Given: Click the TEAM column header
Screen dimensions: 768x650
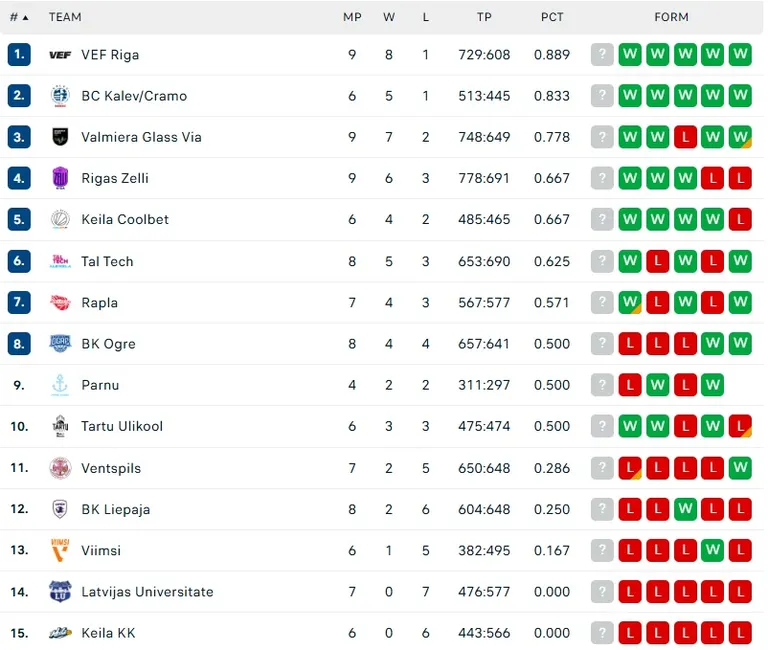Looking at the screenshot, I should tap(65, 17).
